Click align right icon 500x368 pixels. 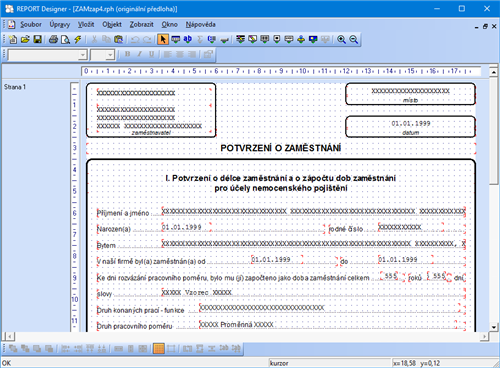tap(192, 54)
